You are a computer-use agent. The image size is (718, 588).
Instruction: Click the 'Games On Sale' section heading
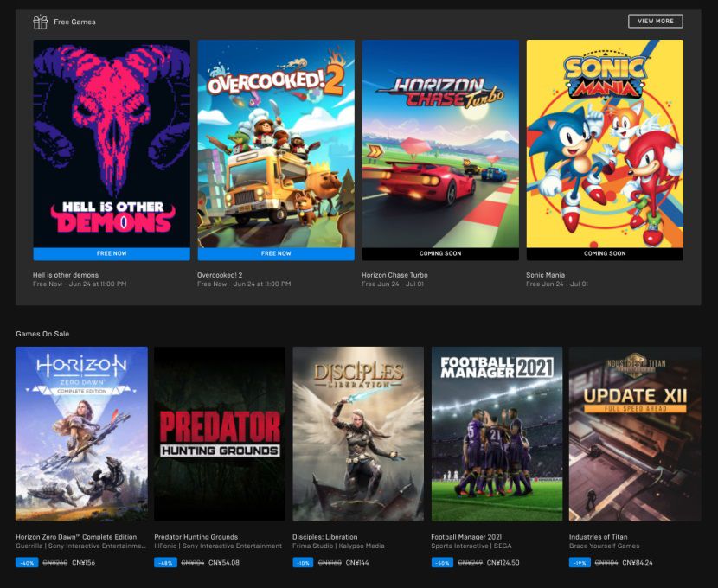[42, 334]
